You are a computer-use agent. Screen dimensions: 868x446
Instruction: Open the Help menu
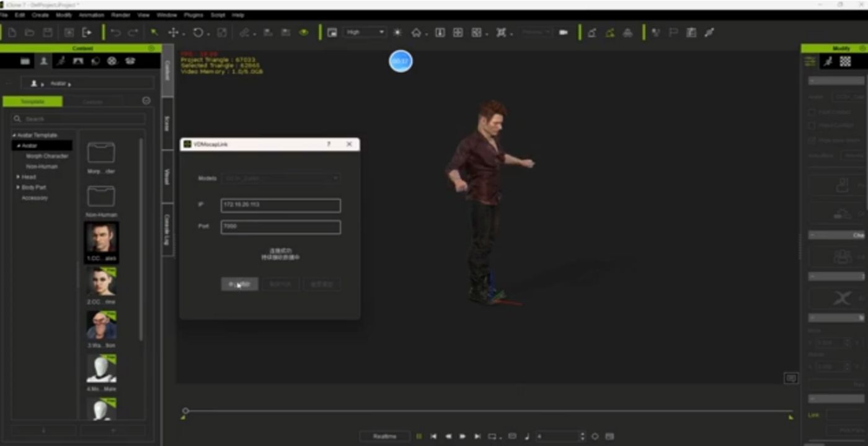(238, 15)
